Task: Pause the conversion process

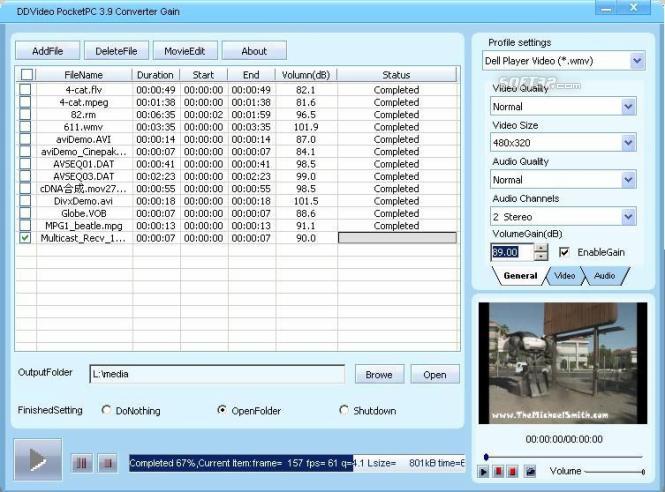Action: (x=82, y=463)
